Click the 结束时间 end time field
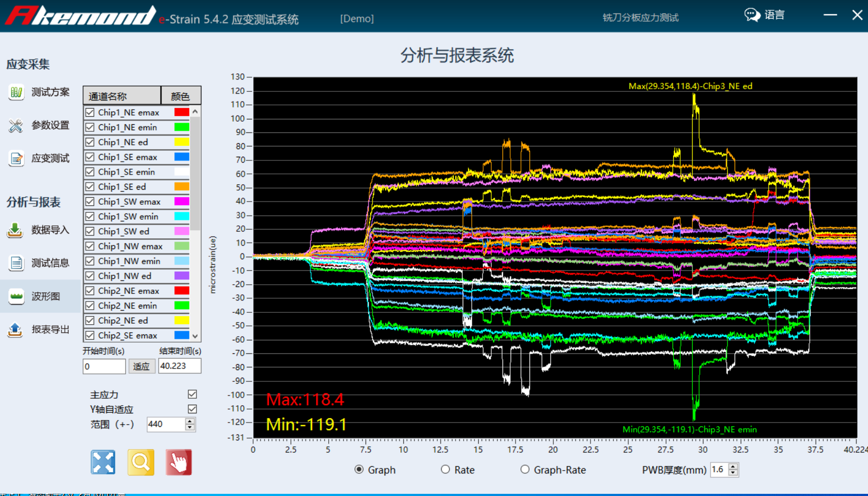The height and width of the screenshot is (496, 868). [x=180, y=366]
